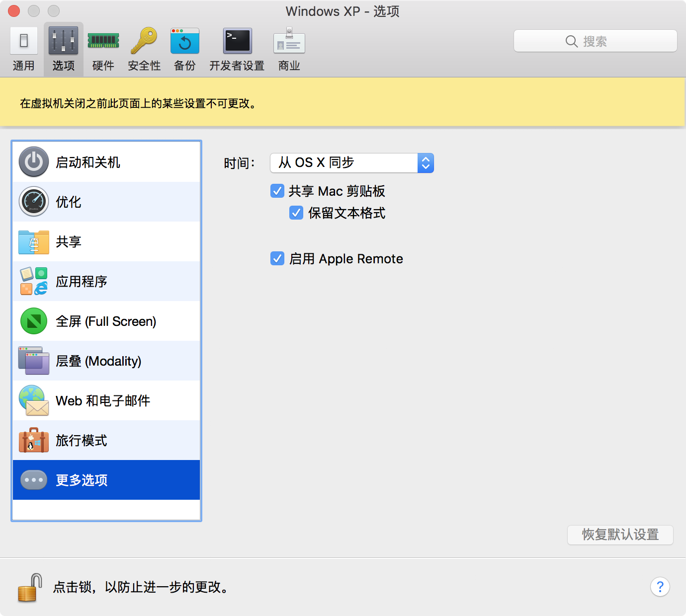Viewport: 686px width, 616px height.
Task: Click the padlock icon to prevent changes
Action: coord(30,588)
